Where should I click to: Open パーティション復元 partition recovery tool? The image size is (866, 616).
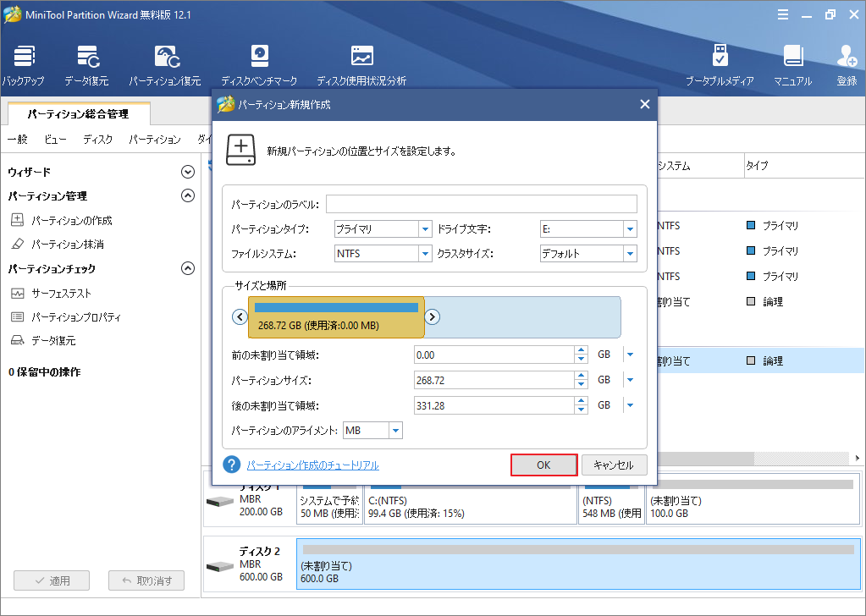coord(164,65)
